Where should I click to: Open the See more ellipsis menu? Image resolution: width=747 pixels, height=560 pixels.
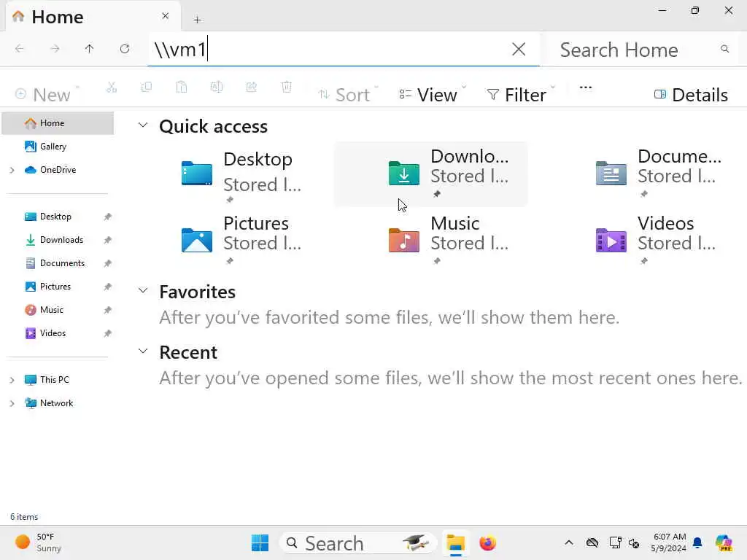pos(585,87)
